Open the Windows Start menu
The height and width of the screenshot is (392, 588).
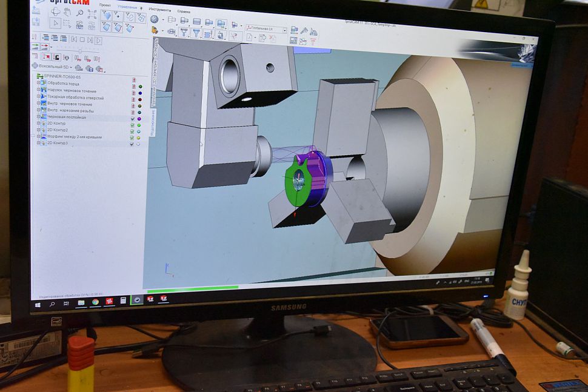pos(38,305)
